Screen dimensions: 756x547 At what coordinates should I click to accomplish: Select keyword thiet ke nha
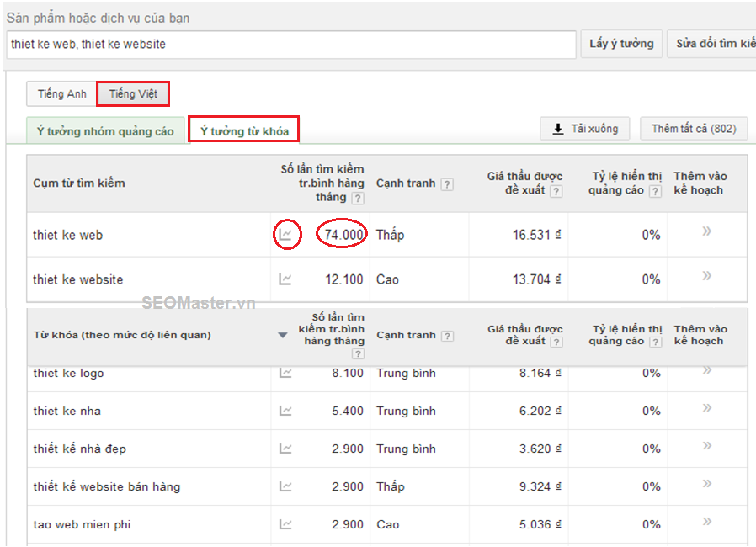[x=67, y=412]
